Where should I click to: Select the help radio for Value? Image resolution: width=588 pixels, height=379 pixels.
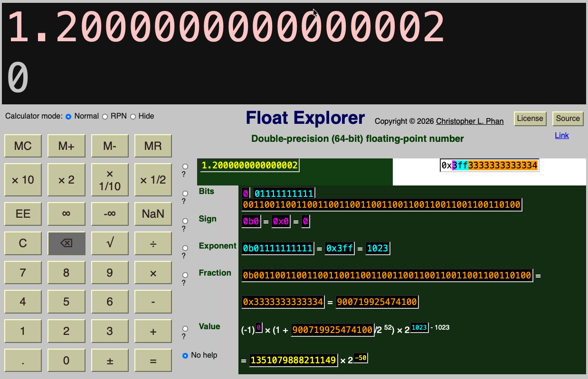tap(185, 329)
